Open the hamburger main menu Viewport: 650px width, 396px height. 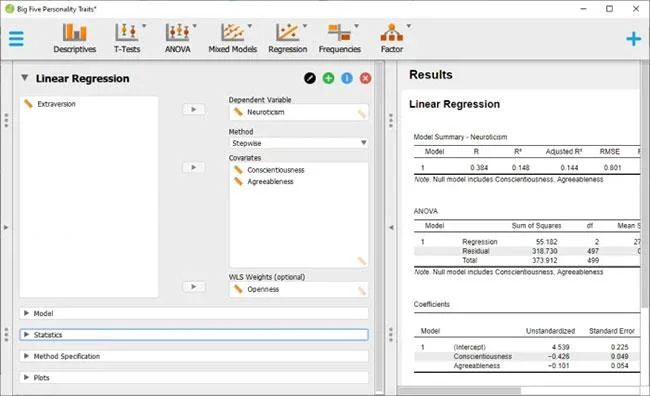pos(16,39)
